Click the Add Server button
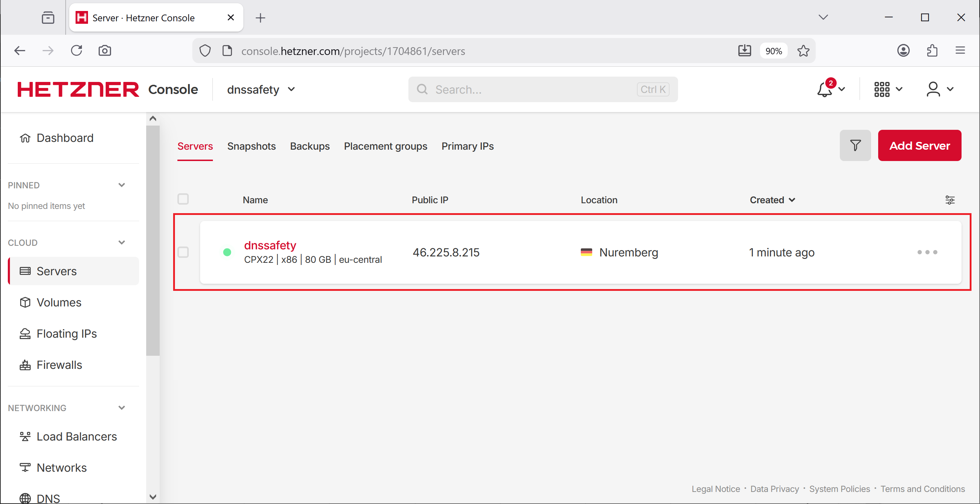The height and width of the screenshot is (504, 980). point(920,145)
